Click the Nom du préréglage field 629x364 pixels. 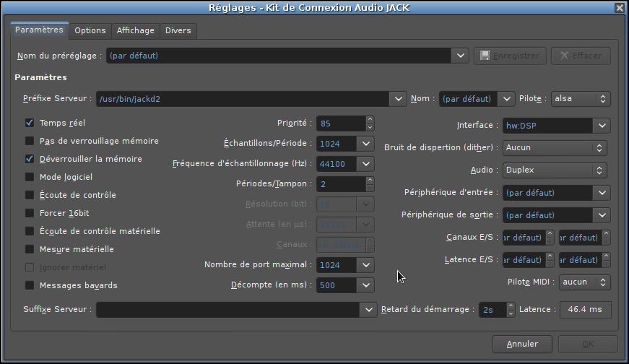(x=279, y=56)
